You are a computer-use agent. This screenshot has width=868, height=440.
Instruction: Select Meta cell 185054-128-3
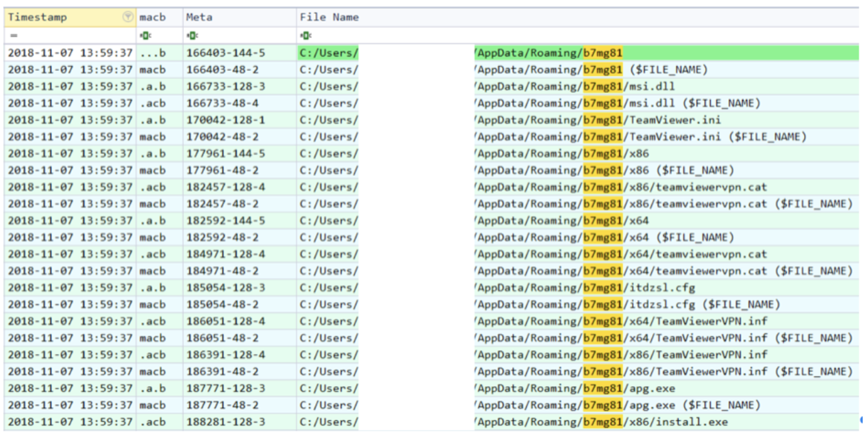[x=240, y=287]
